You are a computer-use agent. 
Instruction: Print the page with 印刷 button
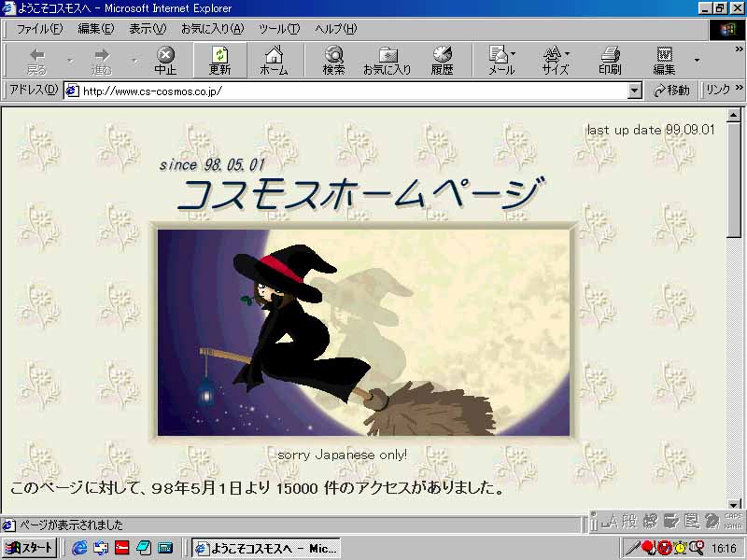611,61
